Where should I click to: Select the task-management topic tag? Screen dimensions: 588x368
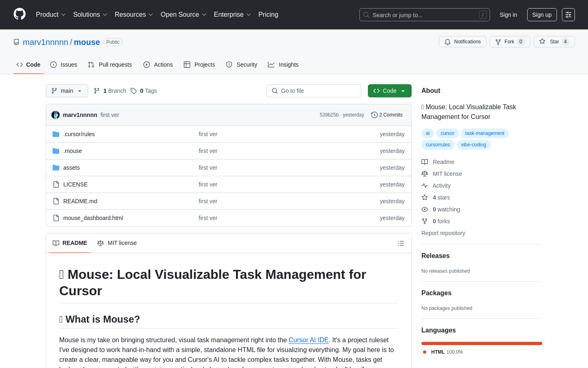tap(485, 133)
